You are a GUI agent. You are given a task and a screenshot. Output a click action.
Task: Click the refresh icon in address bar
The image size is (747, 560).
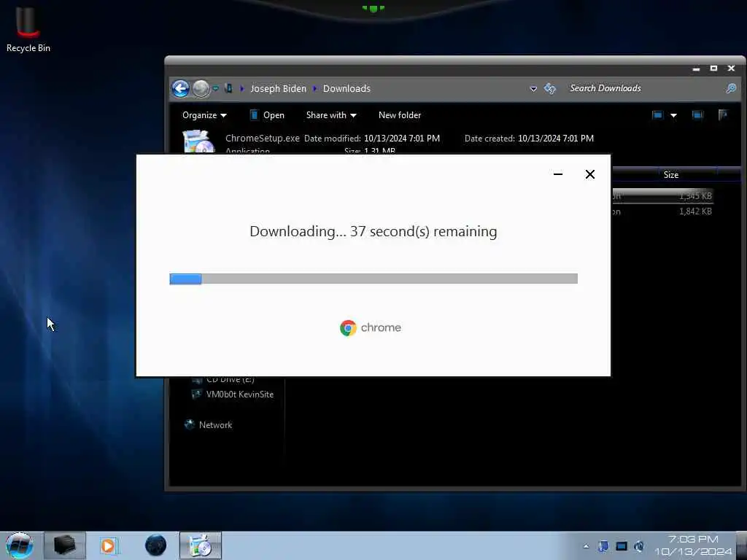(x=550, y=88)
